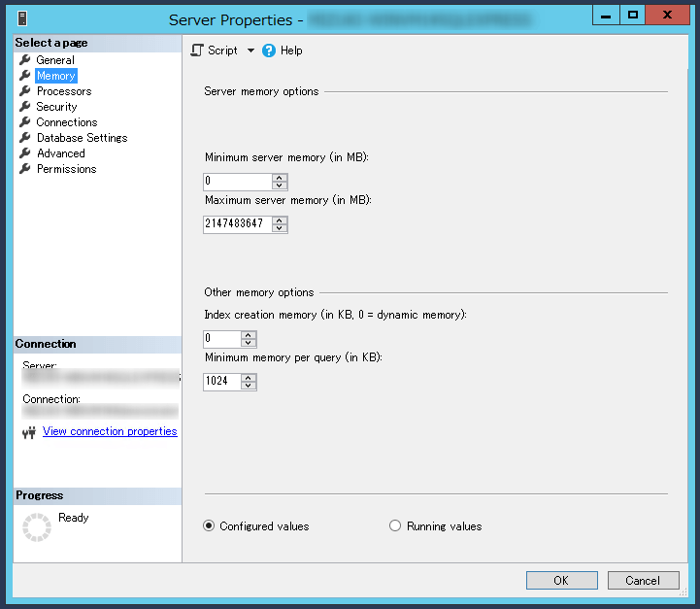This screenshot has height=609, width=700.
Task: Expand the Script dropdown arrow
Action: coord(250,51)
